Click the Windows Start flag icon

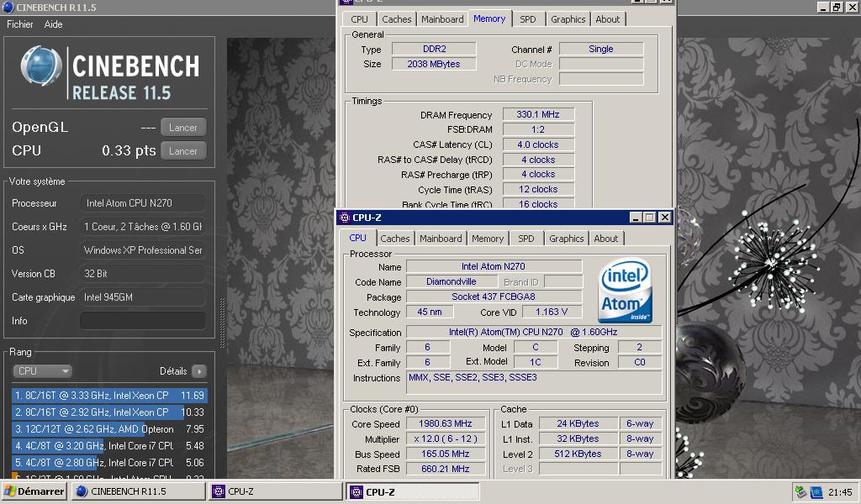click(10, 491)
